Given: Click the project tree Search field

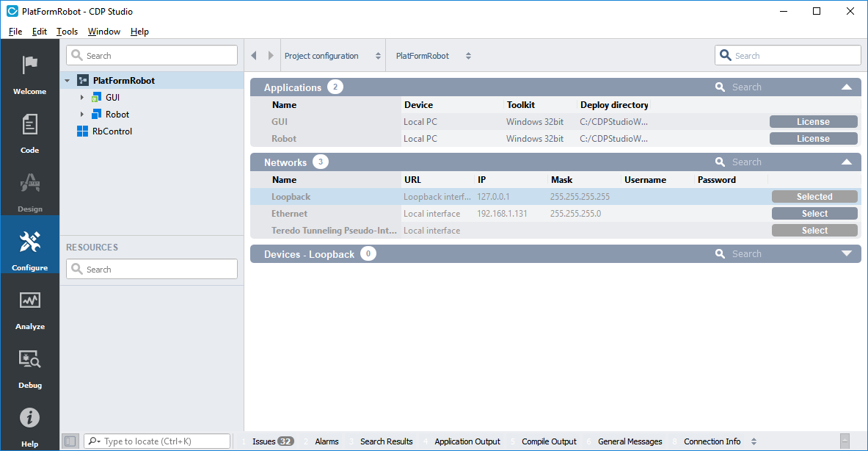Looking at the screenshot, I should click(x=152, y=55).
